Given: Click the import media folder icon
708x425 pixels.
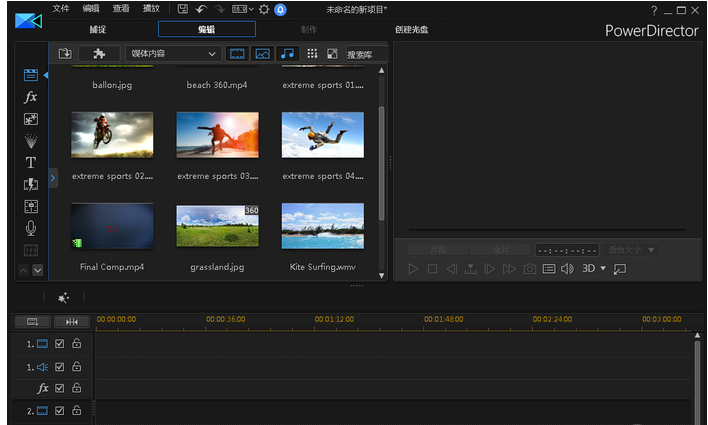Looking at the screenshot, I should (65, 53).
